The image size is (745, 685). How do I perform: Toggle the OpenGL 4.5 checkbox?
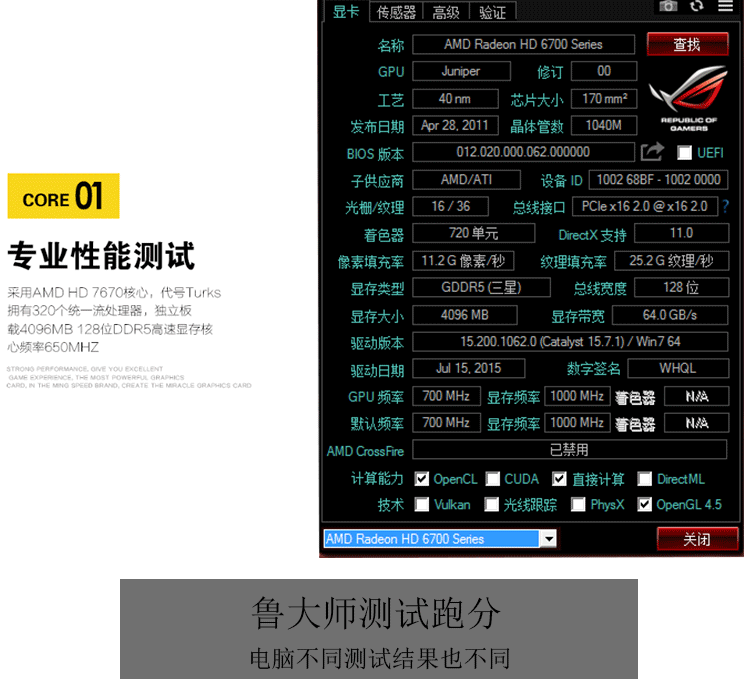(644, 504)
